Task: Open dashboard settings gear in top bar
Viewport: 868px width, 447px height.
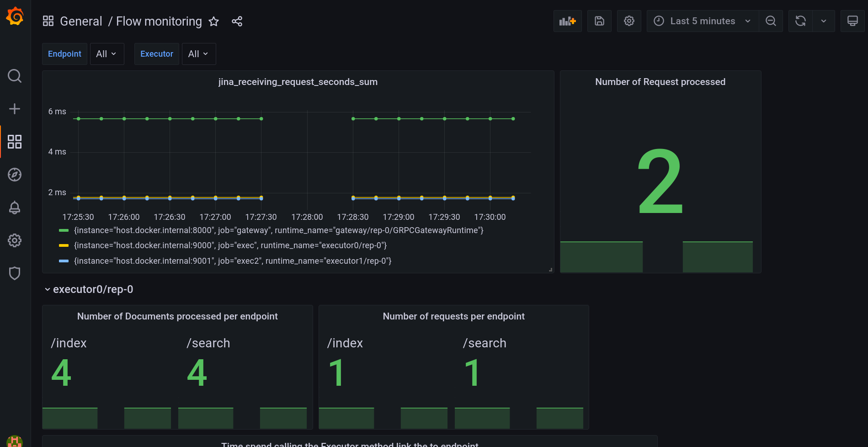Action: pos(629,21)
